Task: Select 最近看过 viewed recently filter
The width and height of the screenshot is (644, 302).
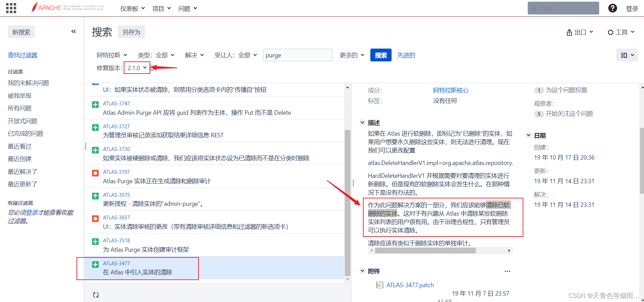Action: (x=20, y=146)
